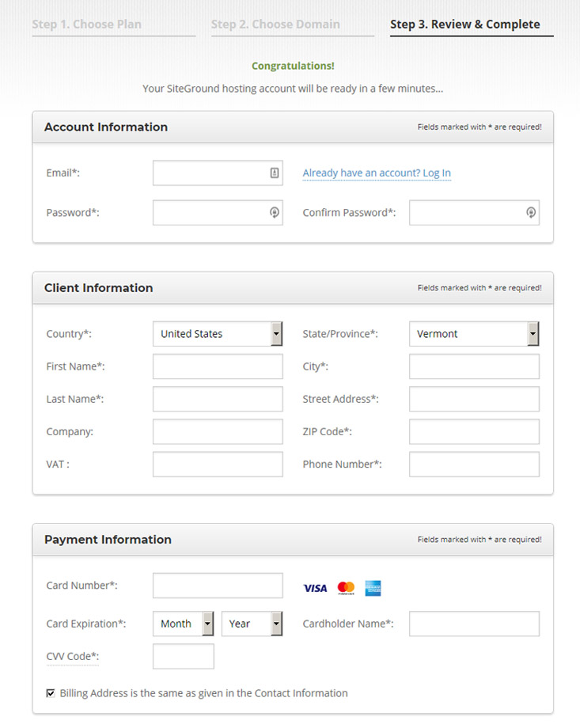The height and width of the screenshot is (728, 580).
Task: Click into the Card Number field
Action: tap(218, 586)
